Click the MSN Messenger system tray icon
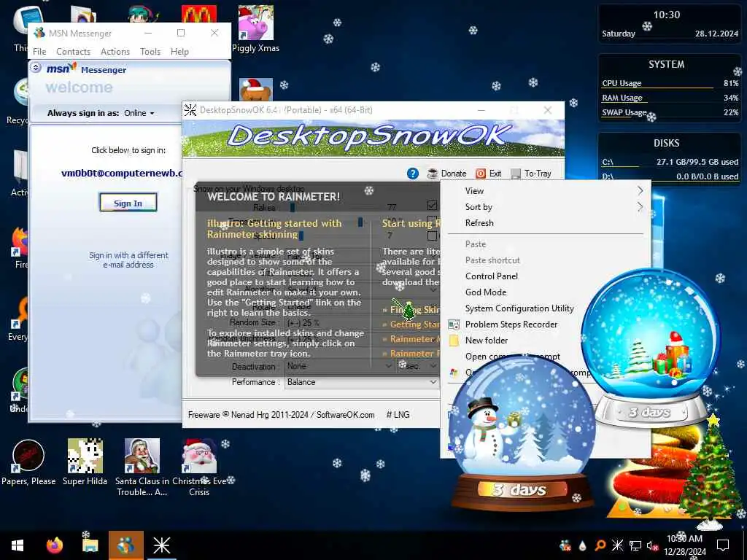Image resolution: width=747 pixels, height=560 pixels. [565, 545]
